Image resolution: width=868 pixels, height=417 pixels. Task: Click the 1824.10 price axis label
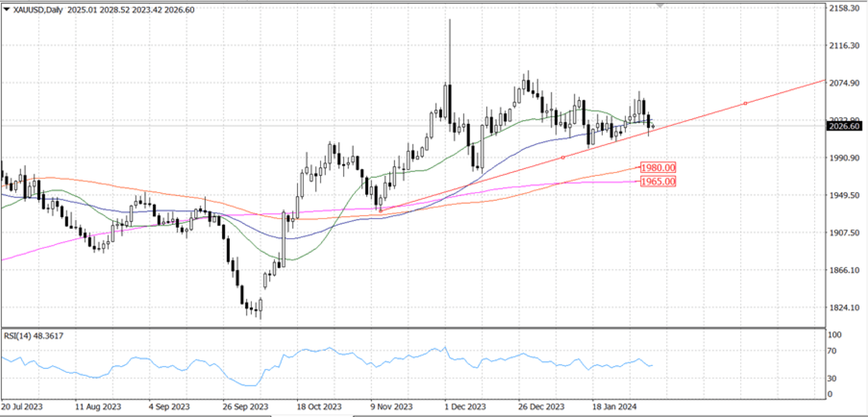click(x=844, y=307)
